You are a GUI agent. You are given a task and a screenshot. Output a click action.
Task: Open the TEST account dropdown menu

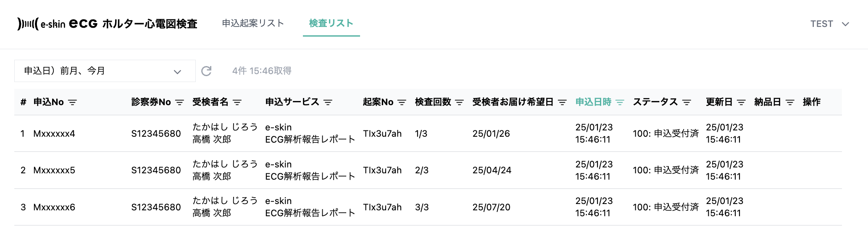click(x=829, y=24)
